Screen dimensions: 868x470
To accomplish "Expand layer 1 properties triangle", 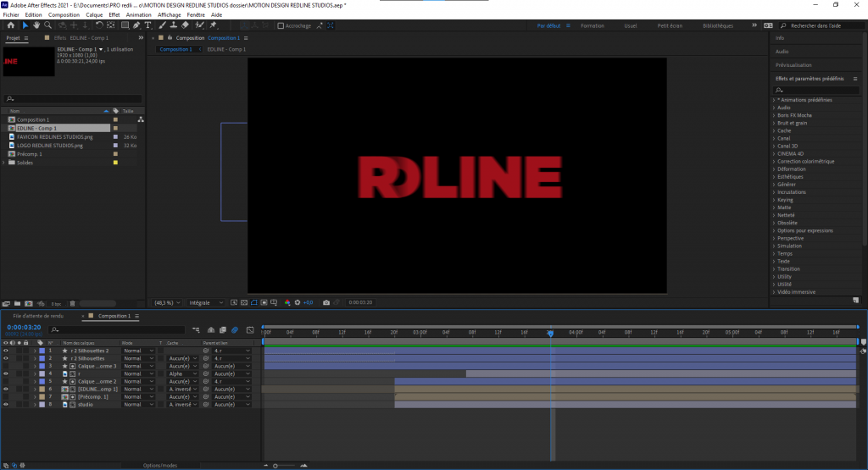I will click(34, 351).
